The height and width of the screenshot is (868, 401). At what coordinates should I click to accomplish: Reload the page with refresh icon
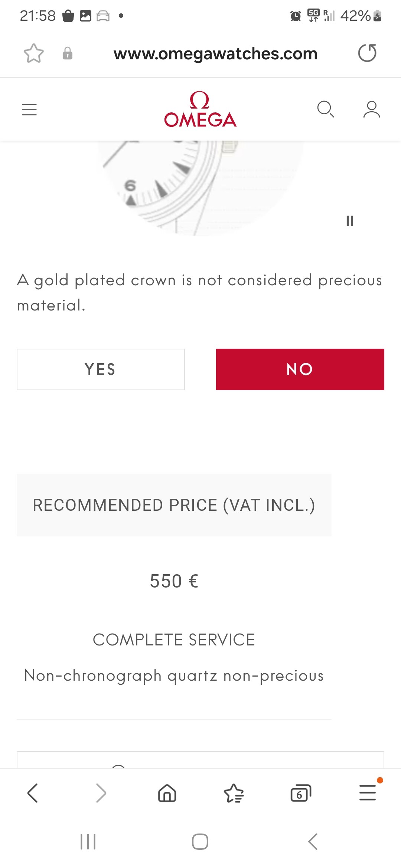point(367,53)
